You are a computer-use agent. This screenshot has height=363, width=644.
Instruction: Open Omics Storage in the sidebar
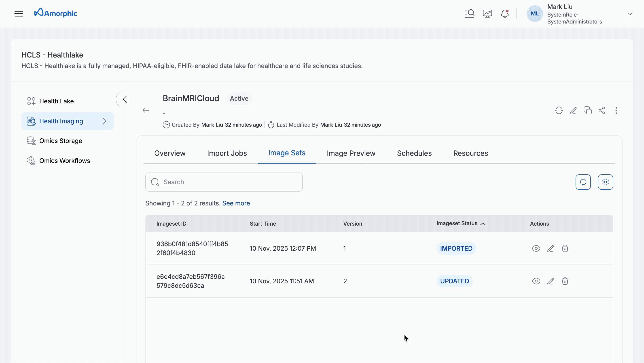click(x=61, y=141)
